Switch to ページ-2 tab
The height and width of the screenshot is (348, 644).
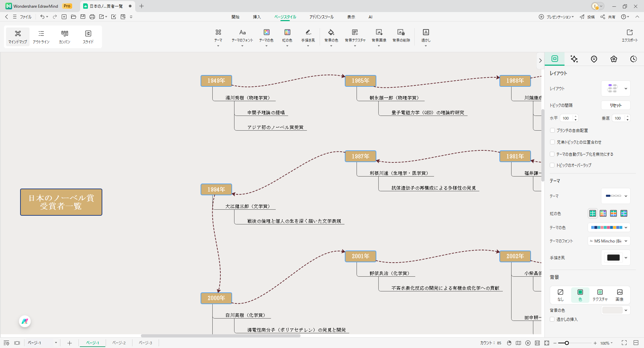coord(119,343)
